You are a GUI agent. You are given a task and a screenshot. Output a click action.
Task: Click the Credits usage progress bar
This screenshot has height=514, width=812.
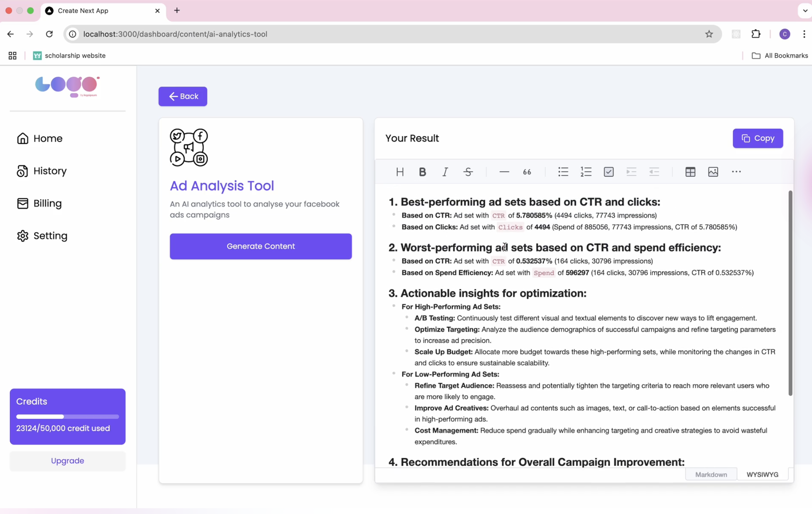coord(67,416)
